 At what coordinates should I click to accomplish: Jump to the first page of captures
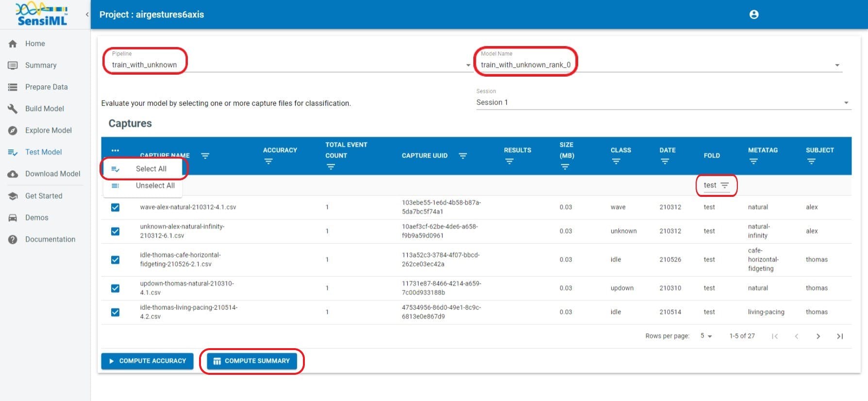point(775,336)
